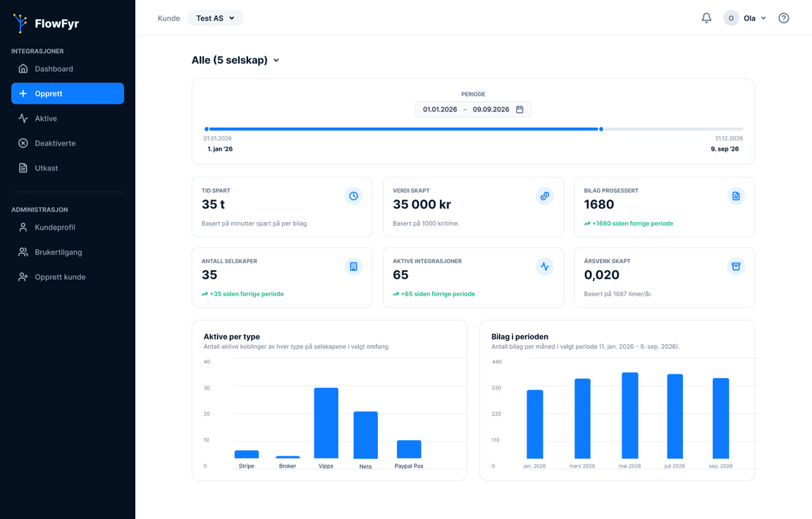Open Kundeprofil in administration
This screenshot has width=812, height=519.
click(x=68, y=227)
